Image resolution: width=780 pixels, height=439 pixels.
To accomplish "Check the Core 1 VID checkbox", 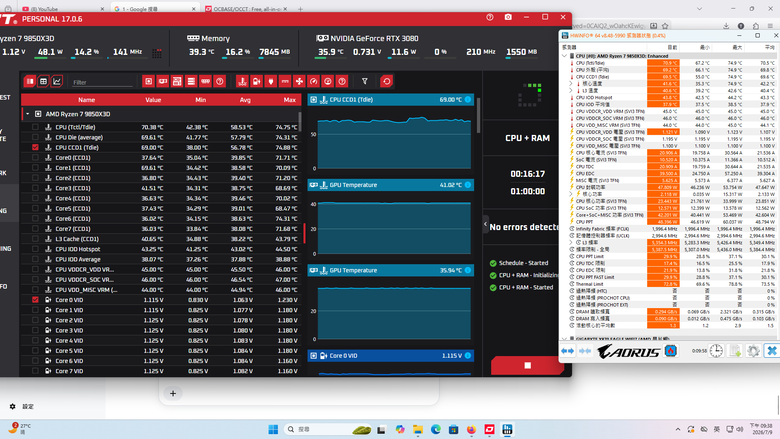I will click(35, 310).
